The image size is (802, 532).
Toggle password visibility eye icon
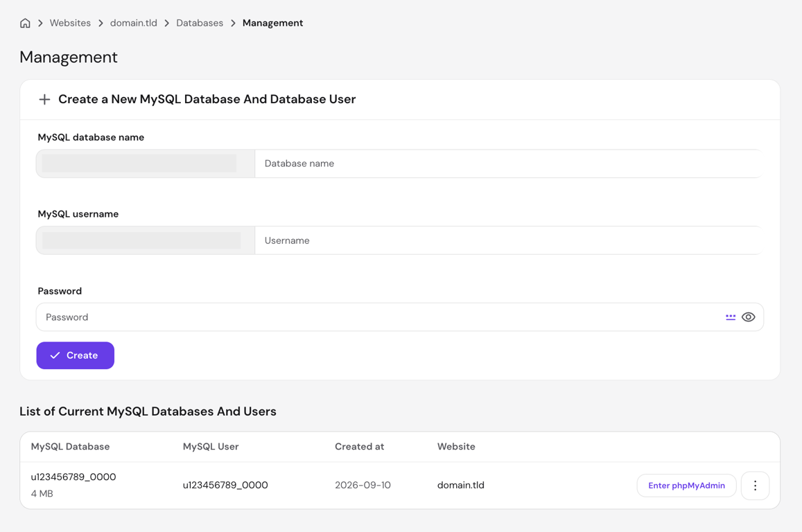click(x=749, y=317)
